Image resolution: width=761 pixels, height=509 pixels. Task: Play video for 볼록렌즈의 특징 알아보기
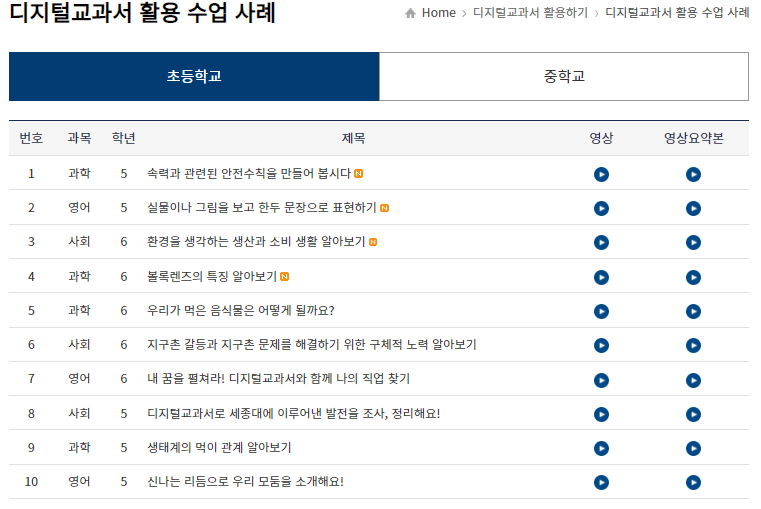[601, 277]
